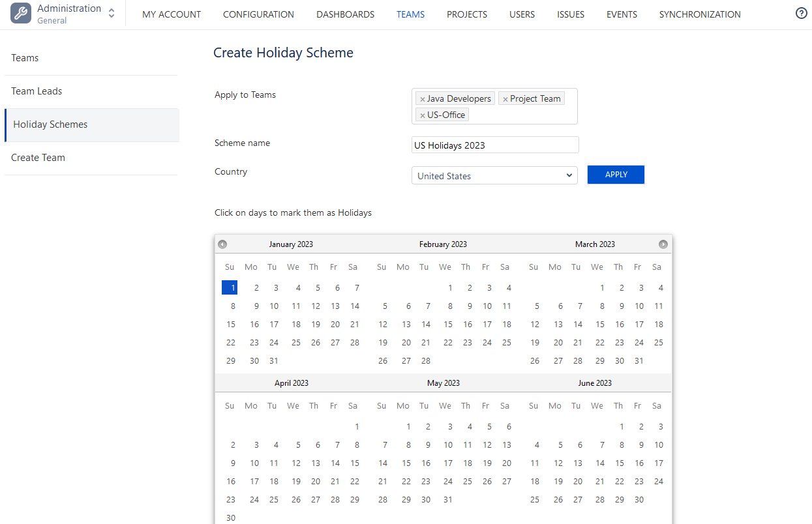Expand the Administration section switcher

[x=112, y=14]
